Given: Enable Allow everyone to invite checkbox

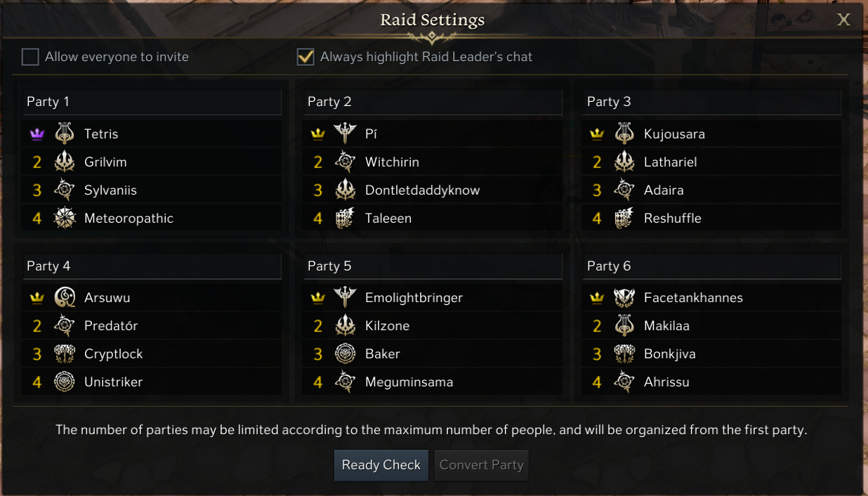Looking at the screenshot, I should 30,57.
